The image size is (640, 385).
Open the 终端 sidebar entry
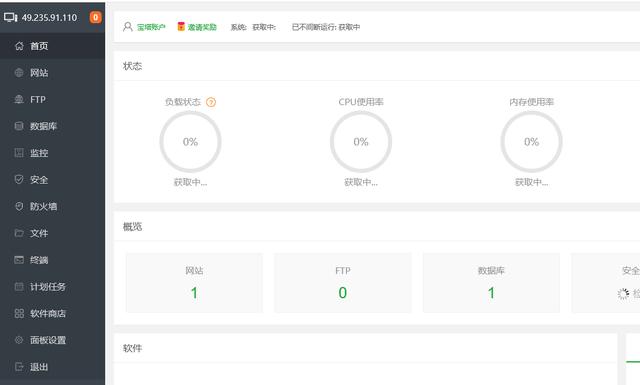(52, 260)
